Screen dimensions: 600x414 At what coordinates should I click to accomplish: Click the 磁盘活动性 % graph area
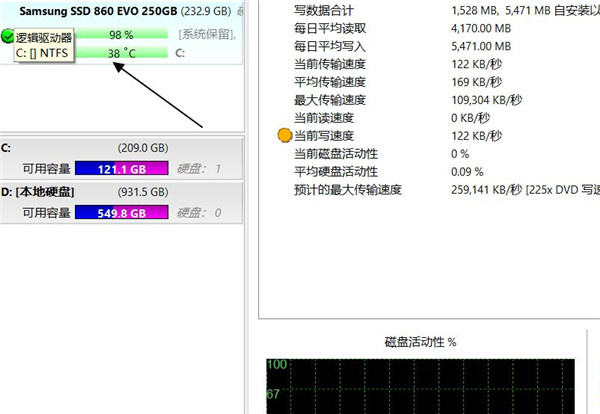pyautogui.click(x=420, y=386)
